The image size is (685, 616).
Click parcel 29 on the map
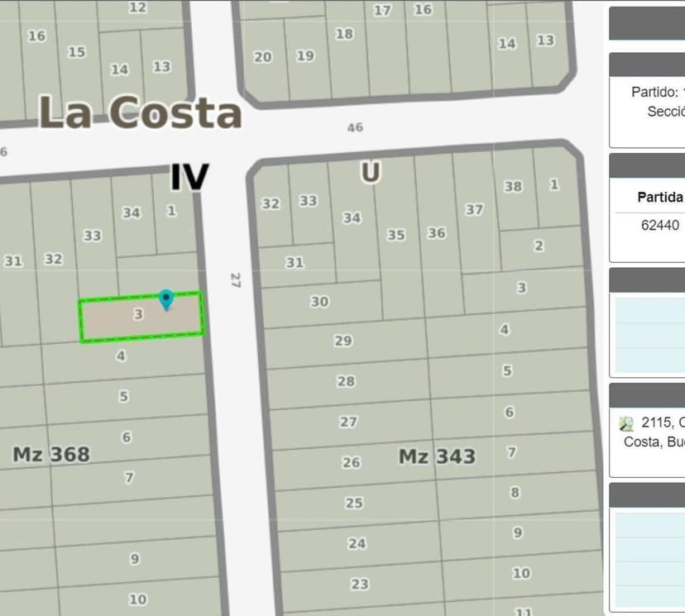343,340
